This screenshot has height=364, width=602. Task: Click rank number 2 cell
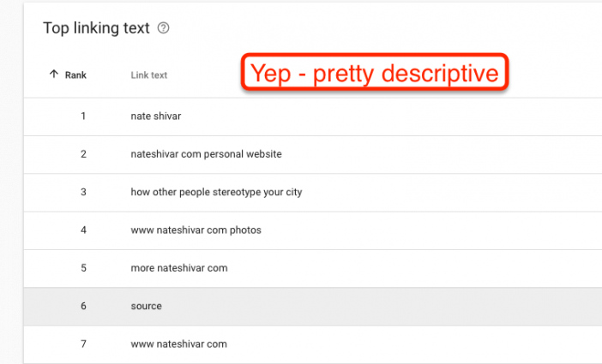83,154
